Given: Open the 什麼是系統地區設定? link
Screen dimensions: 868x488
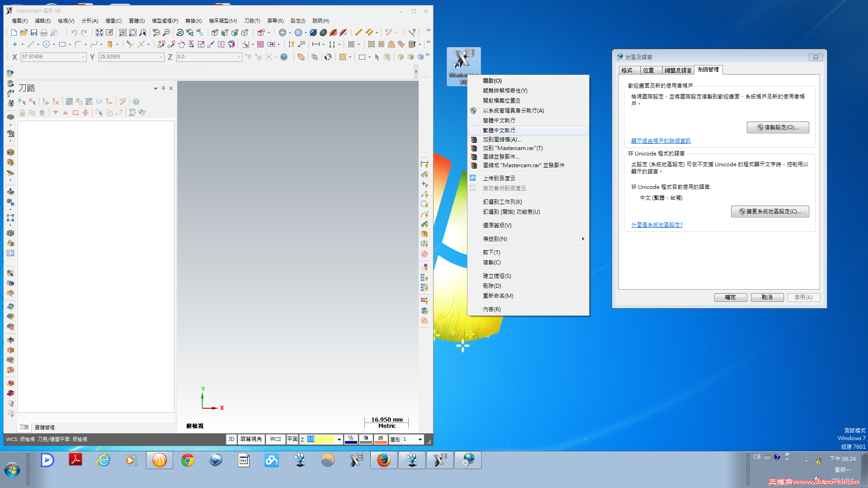Looking at the screenshot, I should click(x=656, y=225).
